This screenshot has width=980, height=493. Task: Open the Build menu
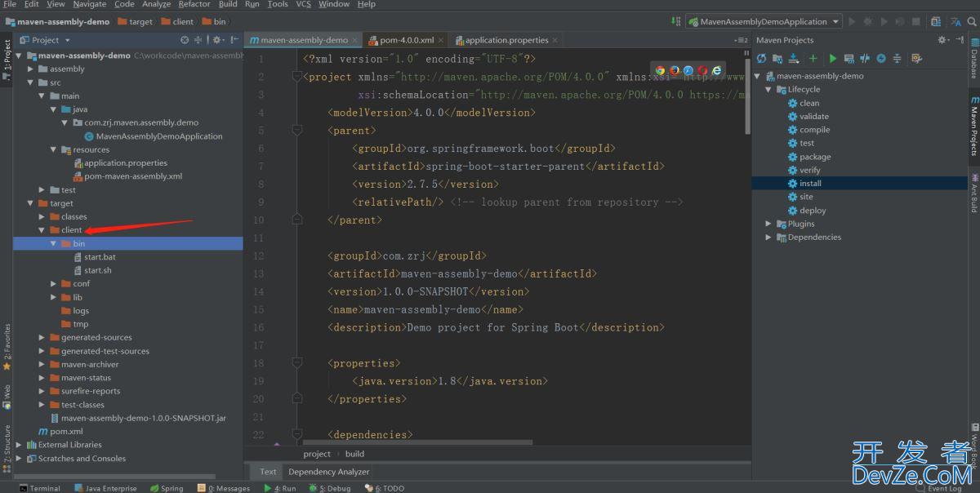coord(229,4)
